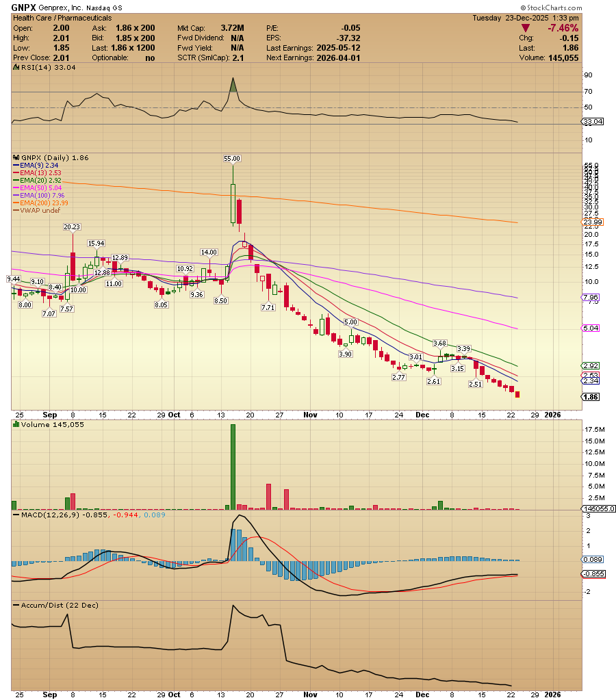Click Next Earnings date 2026-04-01
The height and width of the screenshot is (700, 616).
338,58
